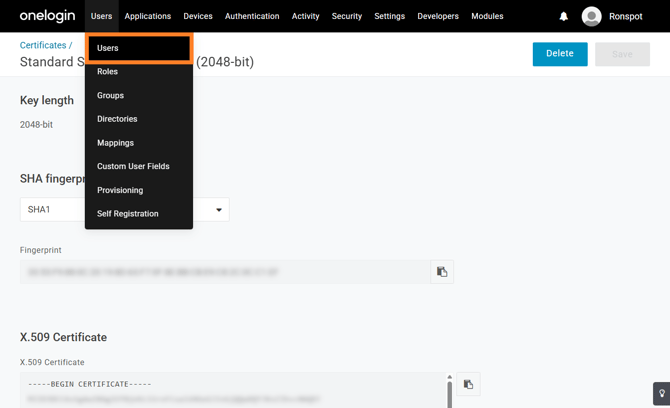
Task: Click the Ronspot account name
Action: (626, 16)
